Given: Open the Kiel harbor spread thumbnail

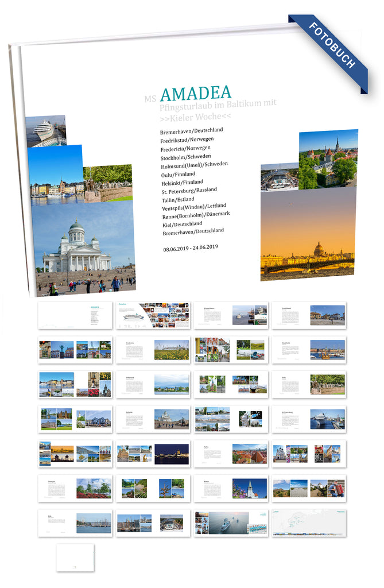Looking at the screenshot, I should pos(75,523).
